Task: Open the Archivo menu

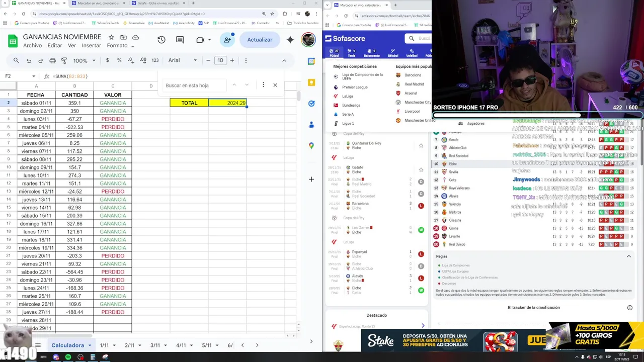Action: [32, 46]
